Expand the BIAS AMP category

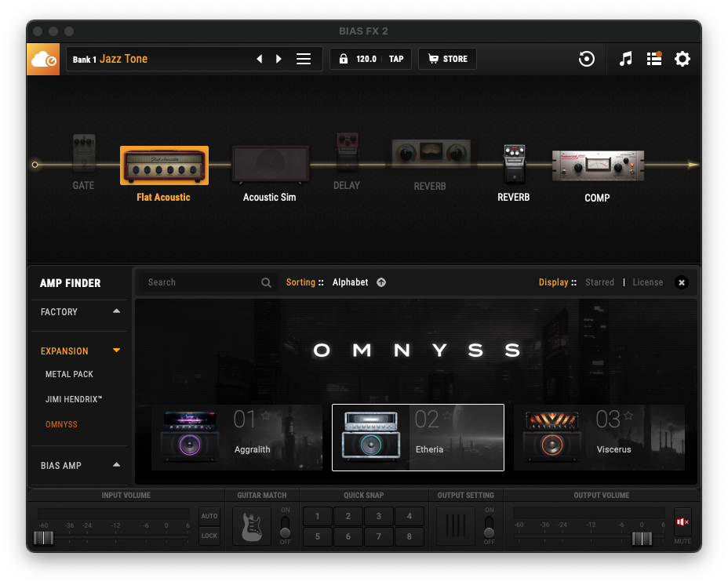(x=79, y=465)
